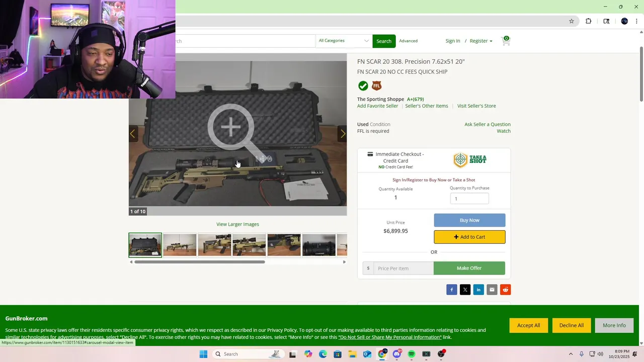Screen dimensions: 644x362
Task: Open Discord from the taskbar
Action: 397,354
